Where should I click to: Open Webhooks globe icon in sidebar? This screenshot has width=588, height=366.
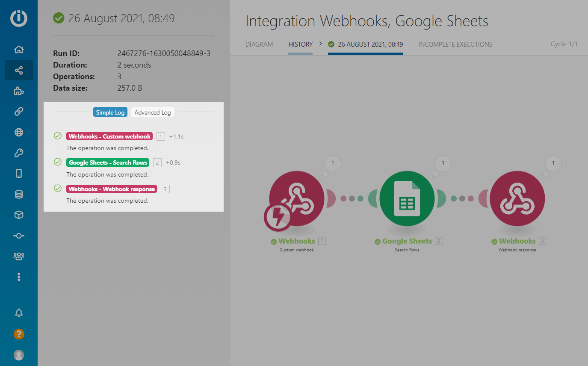pyautogui.click(x=19, y=133)
